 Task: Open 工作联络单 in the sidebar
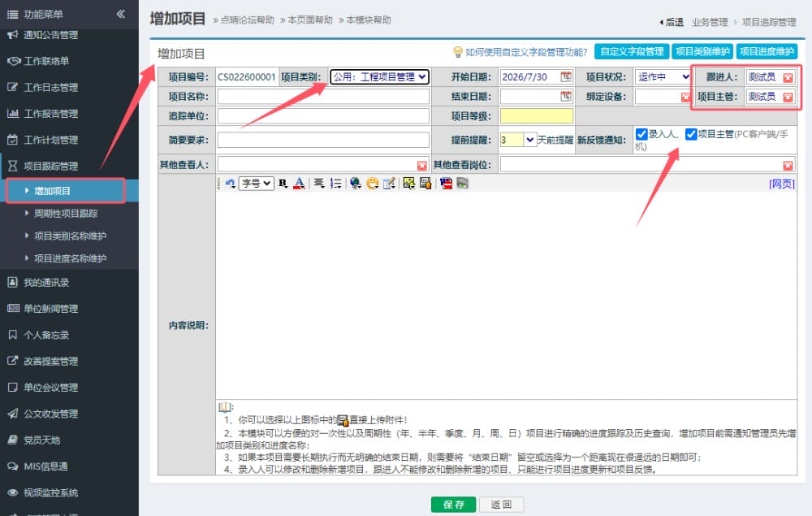46,61
